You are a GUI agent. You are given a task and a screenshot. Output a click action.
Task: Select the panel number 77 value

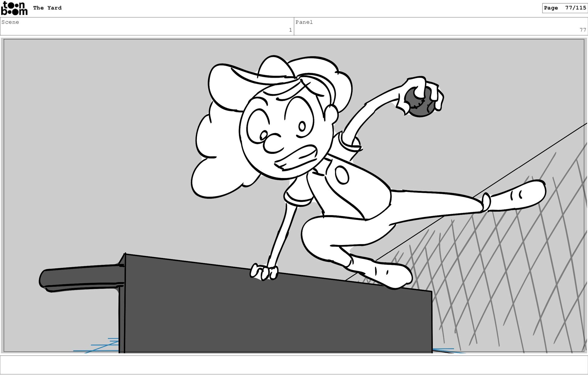coord(582,30)
